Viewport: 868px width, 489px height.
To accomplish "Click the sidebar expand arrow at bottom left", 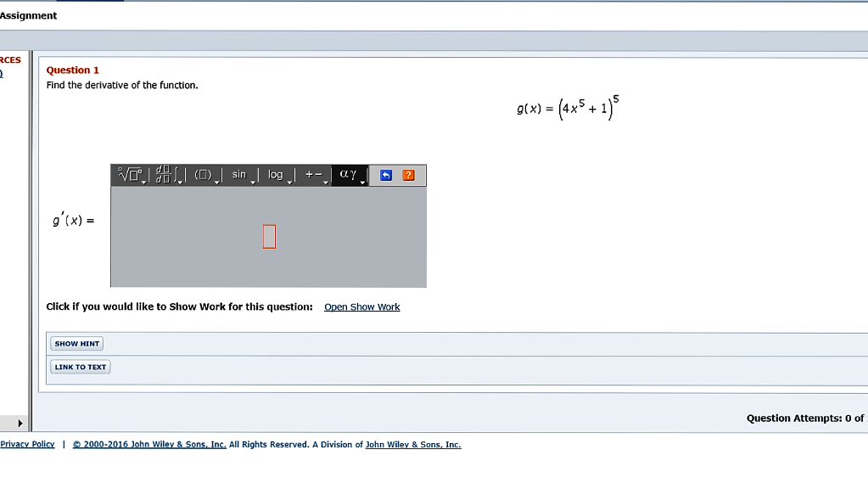I will tap(18, 422).
